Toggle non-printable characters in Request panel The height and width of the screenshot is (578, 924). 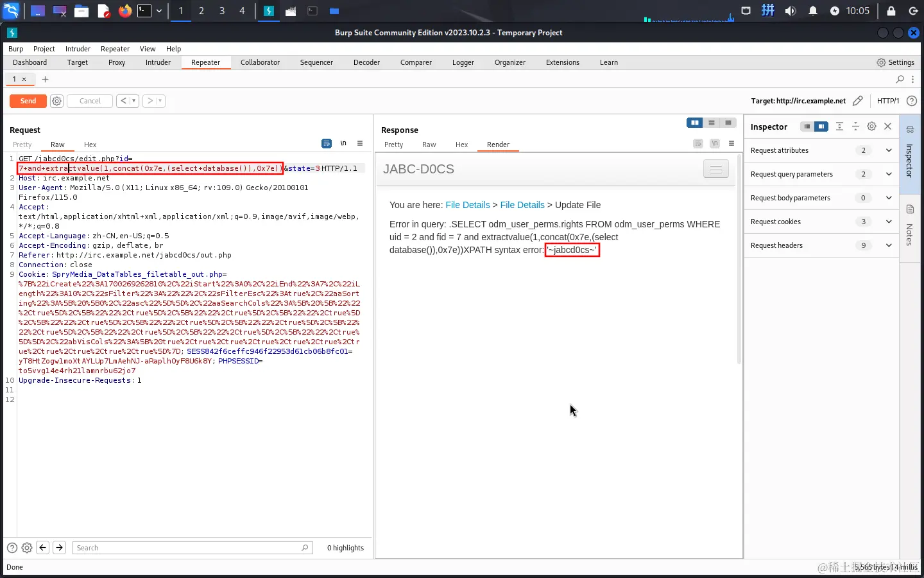coord(343,143)
